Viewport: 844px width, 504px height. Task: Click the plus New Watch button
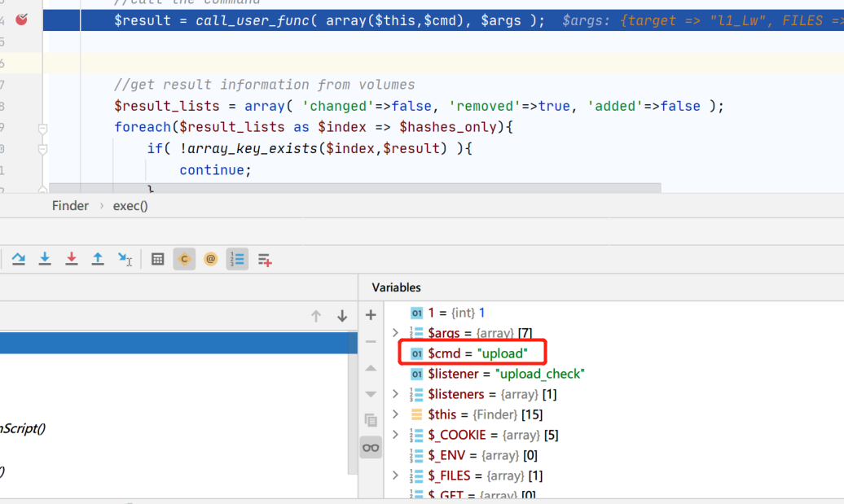click(x=371, y=314)
